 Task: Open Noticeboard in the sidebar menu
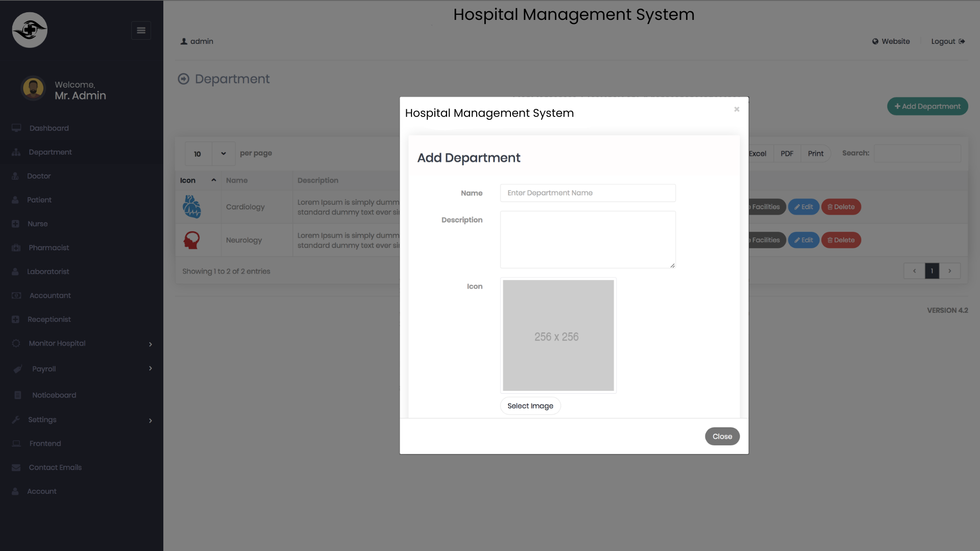(54, 395)
